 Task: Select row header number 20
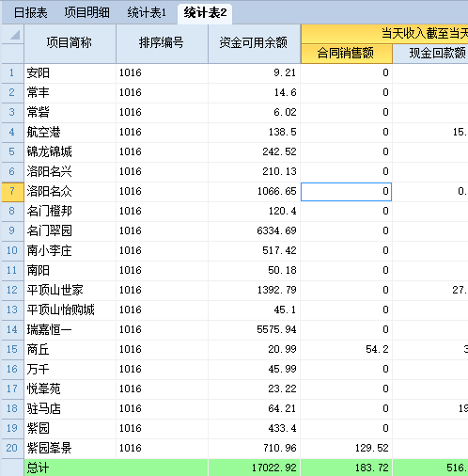pyautogui.click(x=13, y=449)
